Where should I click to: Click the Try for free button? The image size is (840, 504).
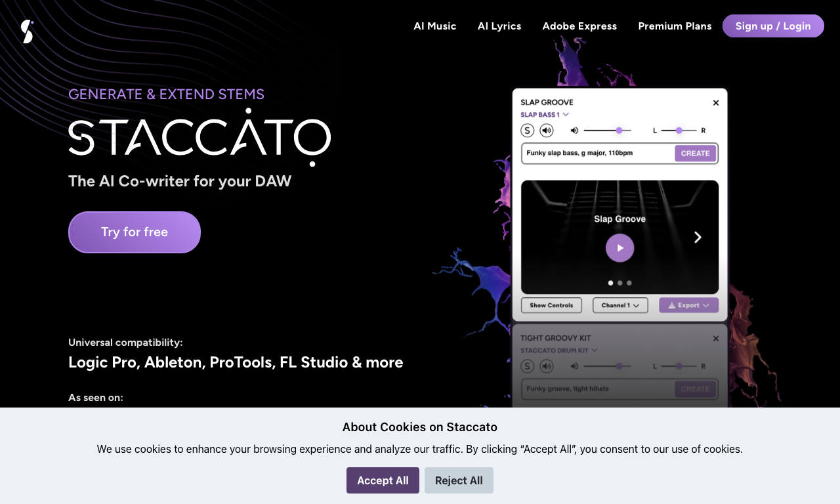pyautogui.click(x=135, y=232)
